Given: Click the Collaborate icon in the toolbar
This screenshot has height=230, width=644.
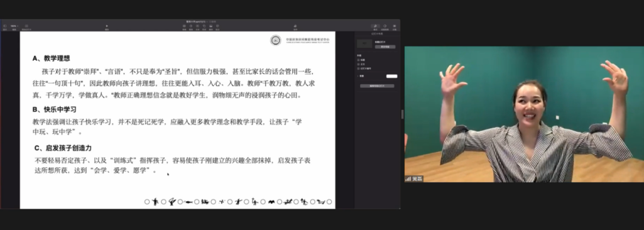Looking at the screenshot, I should pyautogui.click(x=295, y=26).
